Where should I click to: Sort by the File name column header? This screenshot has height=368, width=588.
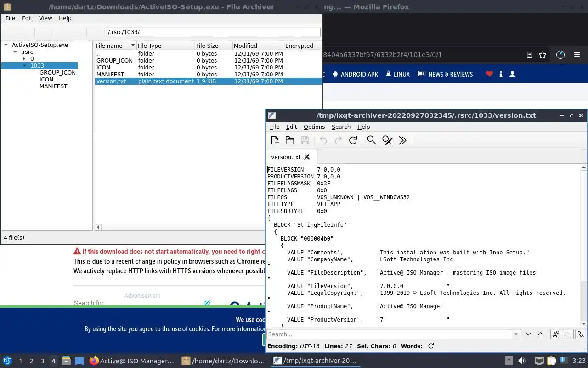pyautogui.click(x=116, y=46)
